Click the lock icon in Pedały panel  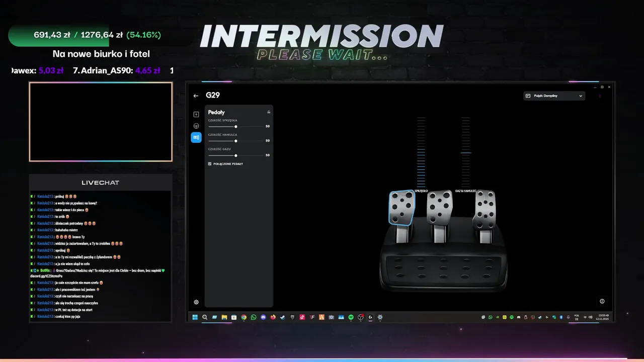[269, 112]
